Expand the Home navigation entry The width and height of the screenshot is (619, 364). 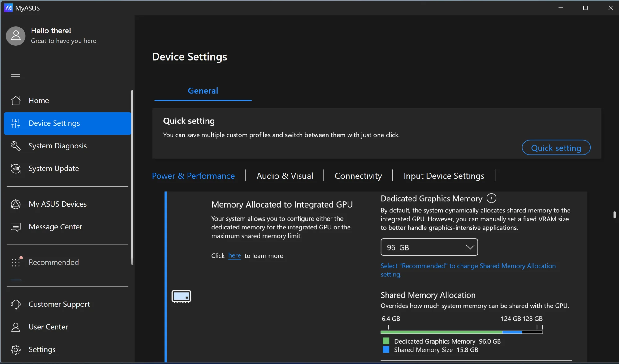tap(39, 101)
